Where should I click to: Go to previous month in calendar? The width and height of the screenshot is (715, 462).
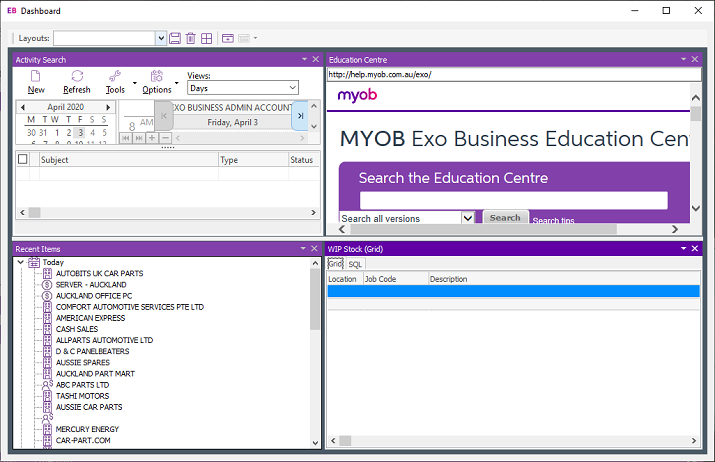[22, 107]
